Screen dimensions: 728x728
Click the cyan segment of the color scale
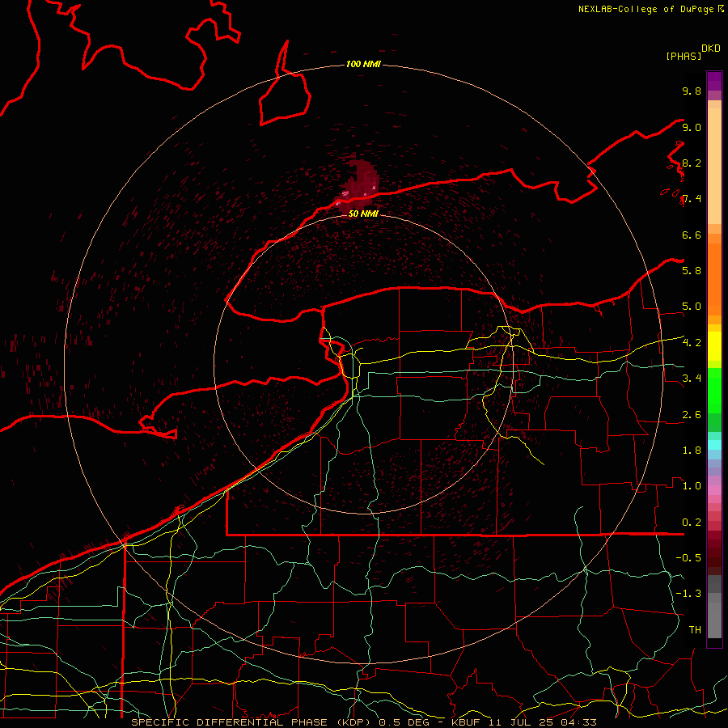point(714,445)
